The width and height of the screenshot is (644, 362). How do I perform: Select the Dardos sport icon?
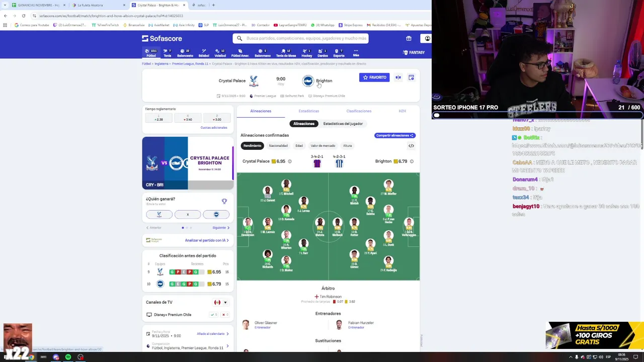[323, 53]
